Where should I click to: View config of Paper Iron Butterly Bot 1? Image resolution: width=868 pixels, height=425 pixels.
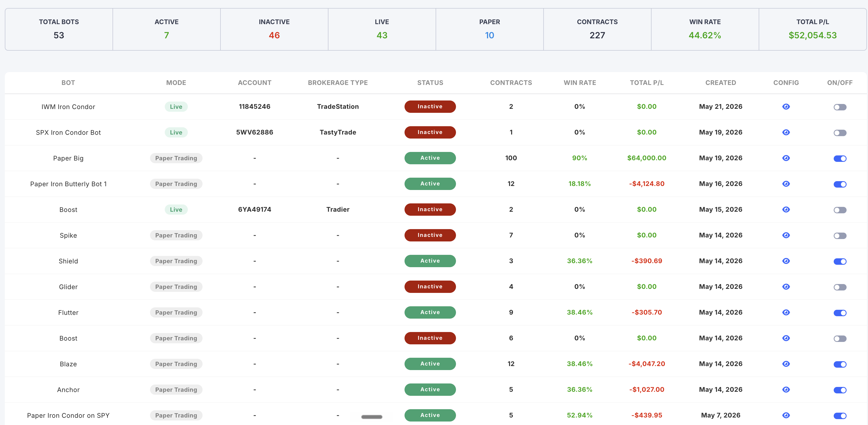pos(786,184)
